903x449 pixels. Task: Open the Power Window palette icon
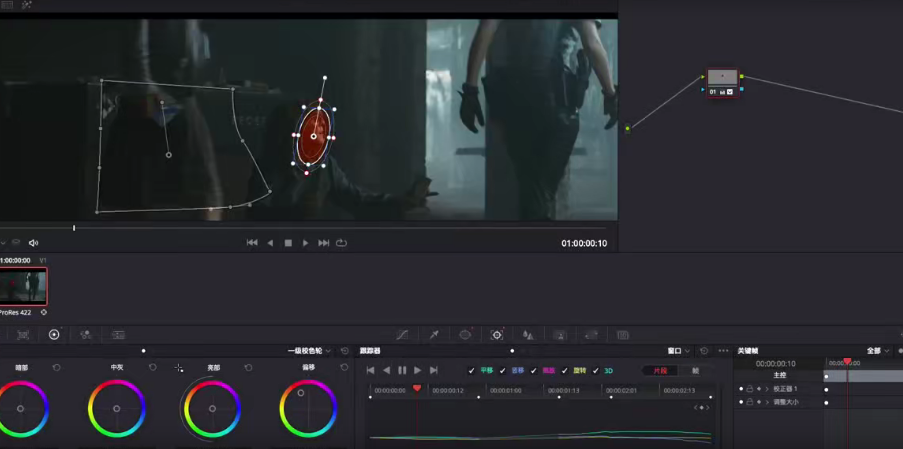click(x=465, y=335)
